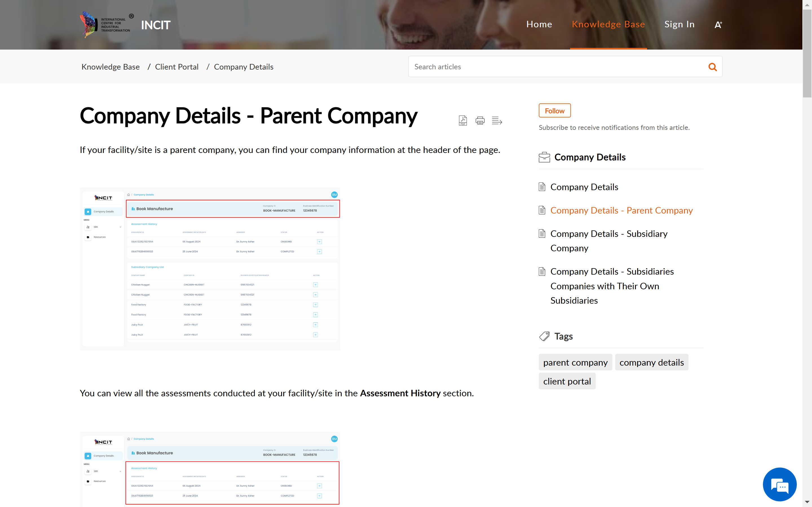
Task: Click the INCIT logo image
Action: (x=107, y=25)
